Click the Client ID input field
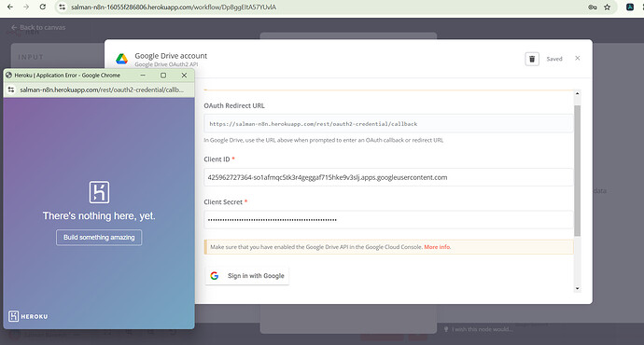This screenshot has height=345, width=644. click(x=388, y=177)
